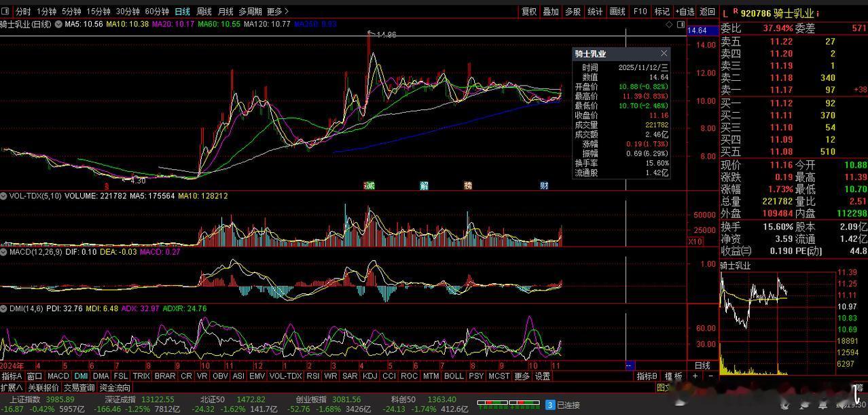The image size is (868, 415).
Task: Open the 复权 adjustment menu
Action: pyautogui.click(x=529, y=12)
